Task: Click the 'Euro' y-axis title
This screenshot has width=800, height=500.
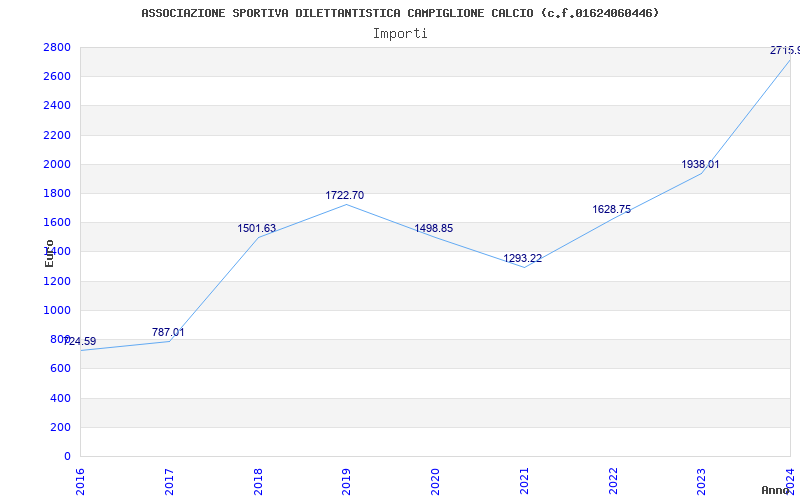Action: (x=49, y=253)
